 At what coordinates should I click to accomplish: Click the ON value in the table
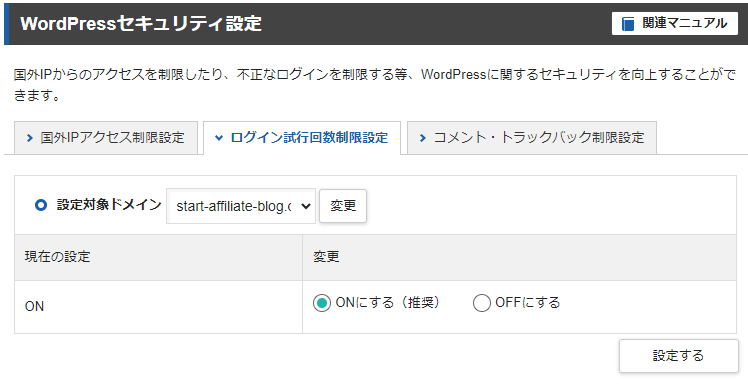click(34, 306)
